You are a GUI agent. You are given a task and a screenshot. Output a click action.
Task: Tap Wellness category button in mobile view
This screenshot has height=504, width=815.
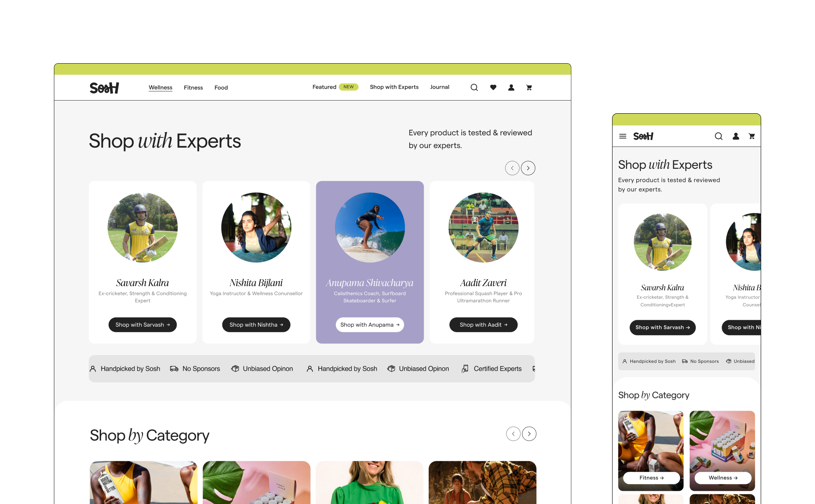723,478
